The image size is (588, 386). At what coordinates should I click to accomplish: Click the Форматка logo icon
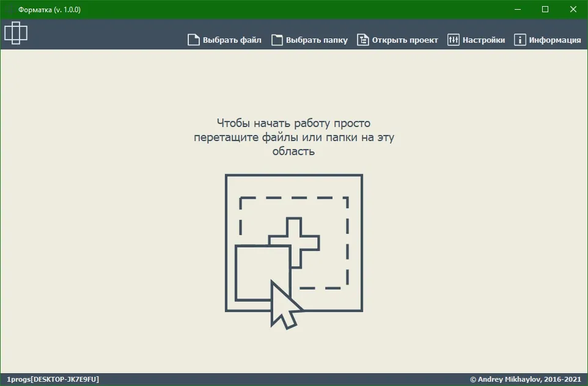[16, 33]
